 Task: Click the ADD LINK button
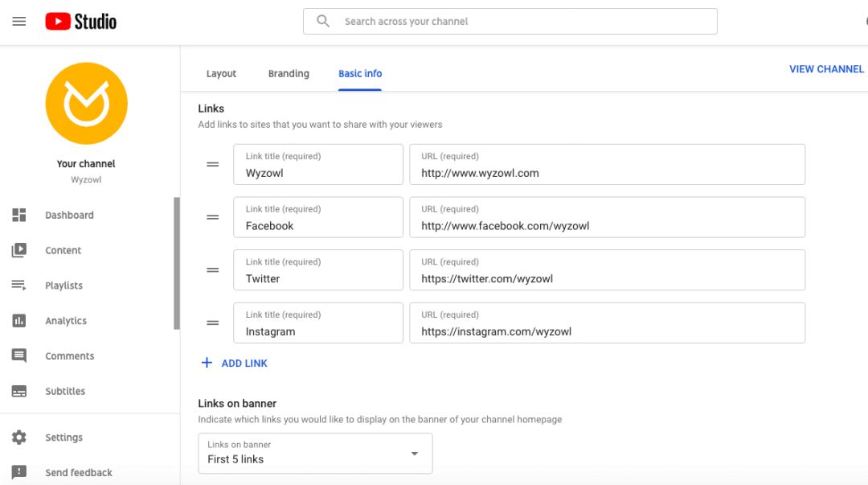tap(234, 363)
